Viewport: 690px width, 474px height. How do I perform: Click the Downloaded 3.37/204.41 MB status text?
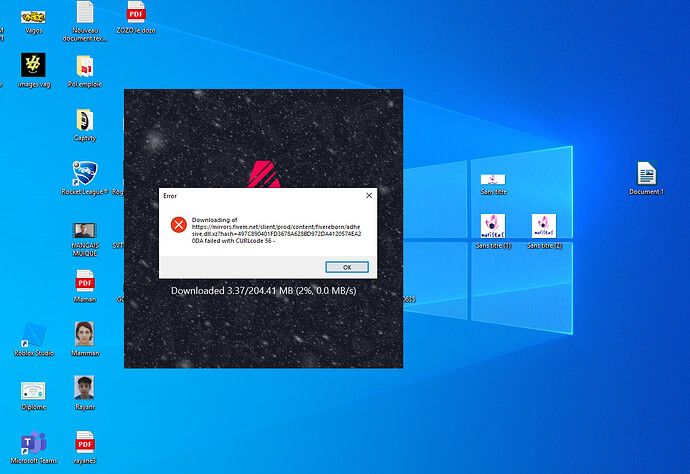[x=264, y=290]
